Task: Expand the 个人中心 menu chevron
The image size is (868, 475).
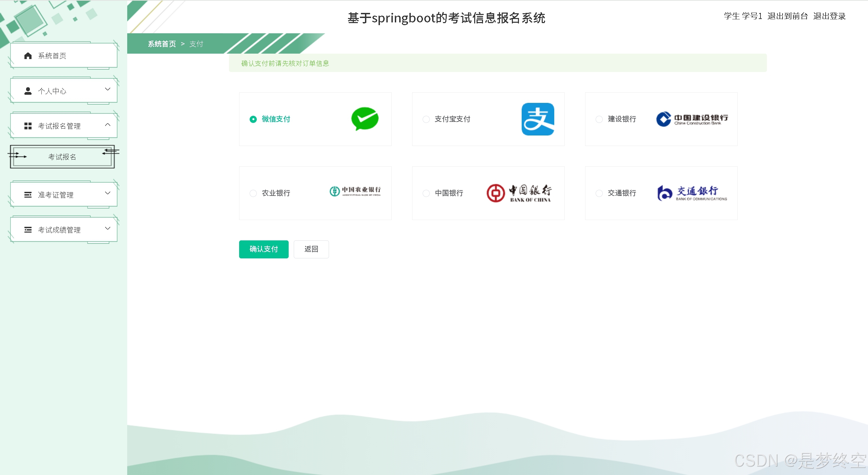Action: click(x=108, y=89)
